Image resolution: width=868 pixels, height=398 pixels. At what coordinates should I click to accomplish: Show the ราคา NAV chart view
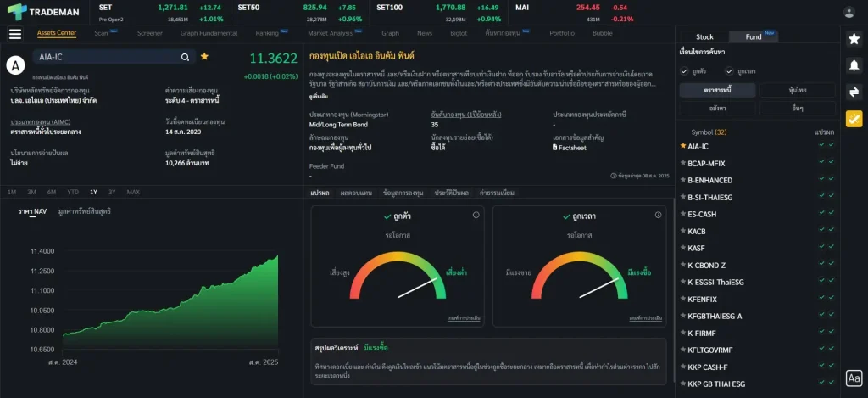point(32,211)
